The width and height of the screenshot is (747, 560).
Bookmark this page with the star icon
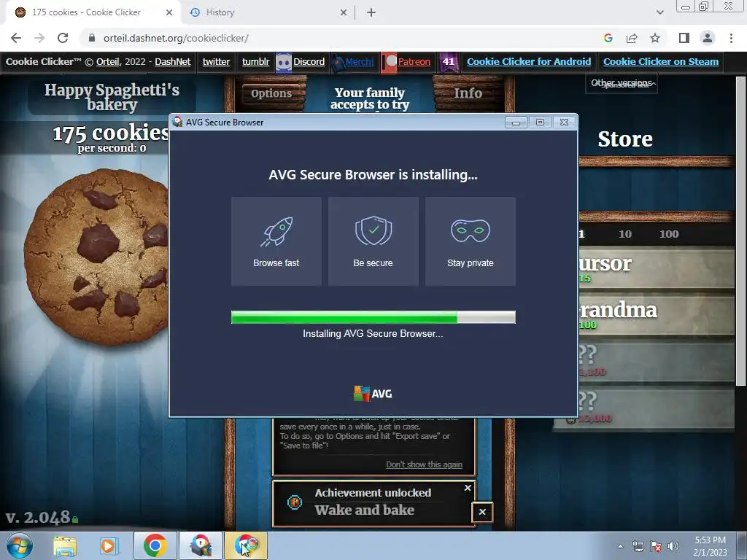click(x=656, y=38)
